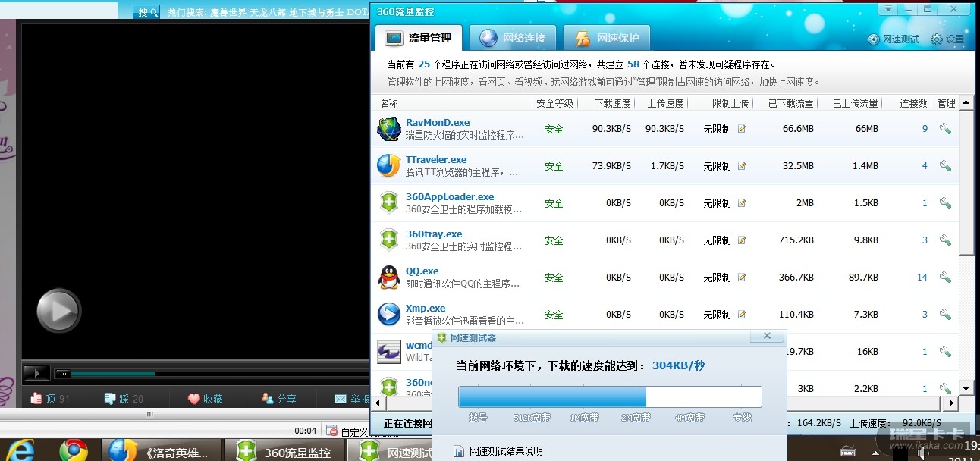Click small play button in player bar
This screenshot has width=980, height=461.
pyautogui.click(x=36, y=372)
